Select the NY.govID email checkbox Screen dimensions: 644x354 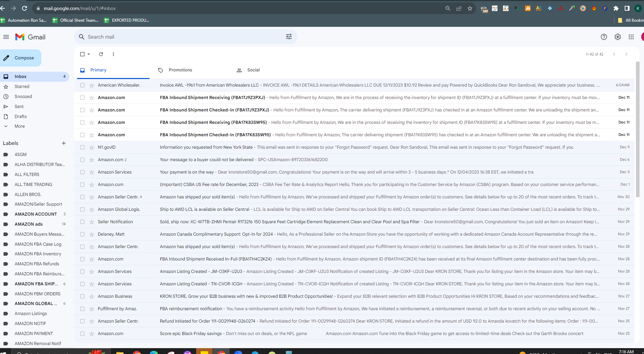tap(82, 147)
